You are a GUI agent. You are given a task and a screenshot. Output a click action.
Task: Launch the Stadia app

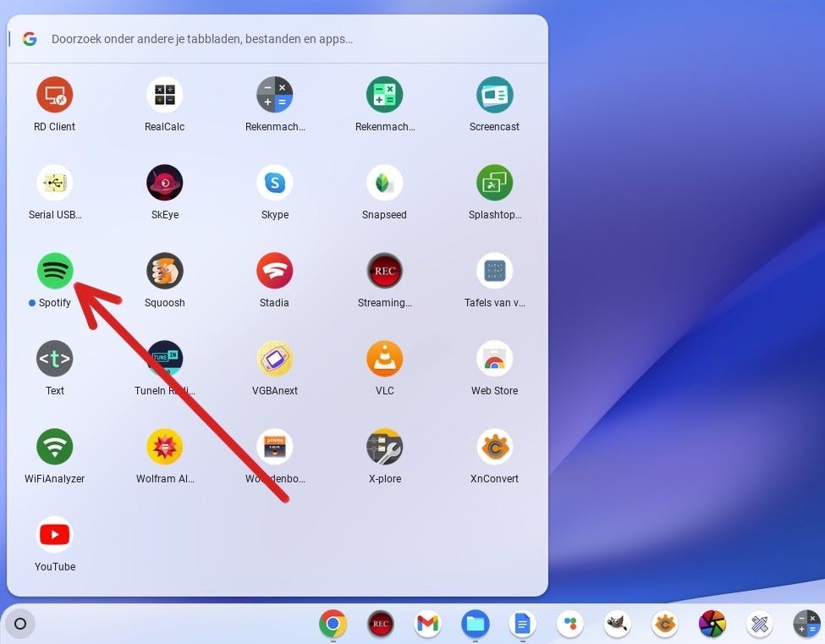pyautogui.click(x=275, y=271)
